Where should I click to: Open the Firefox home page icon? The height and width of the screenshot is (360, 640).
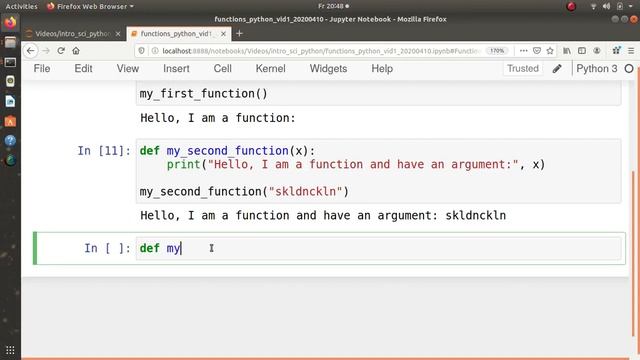(76, 51)
